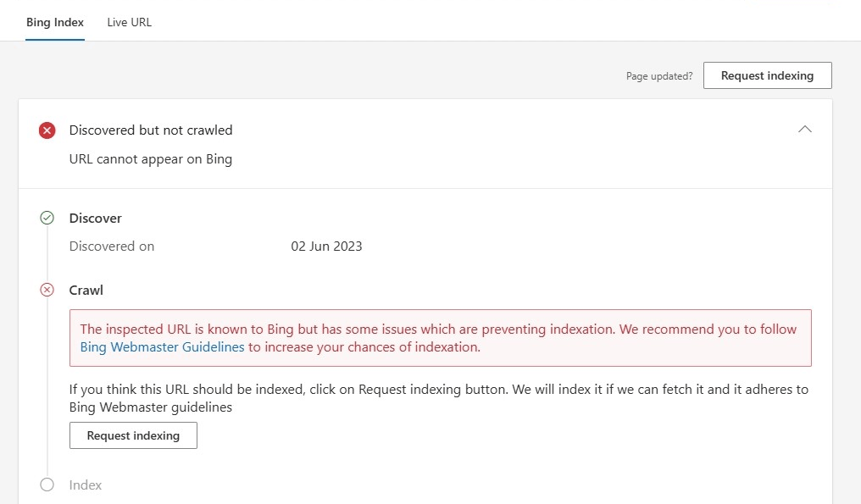Click the red indexation warning message box
Image resolution: width=861 pixels, height=504 pixels.
tap(440, 338)
